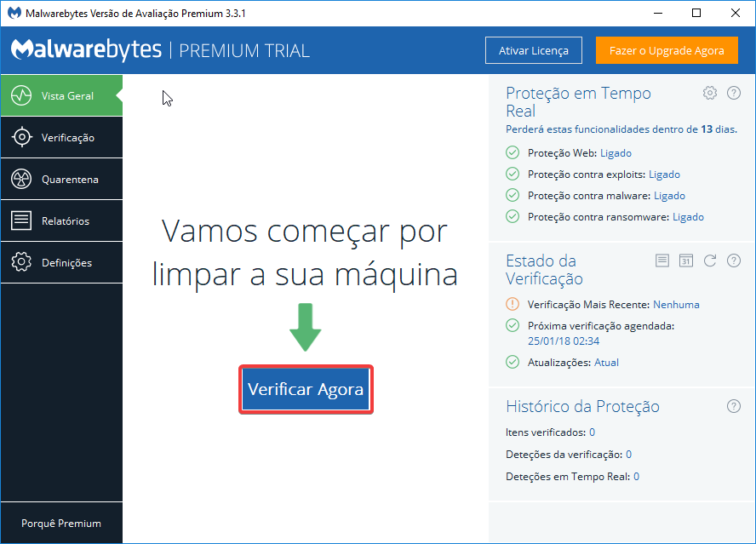Click Fazer o Upgrade Agora button
This screenshot has height=544, width=756.
(666, 50)
